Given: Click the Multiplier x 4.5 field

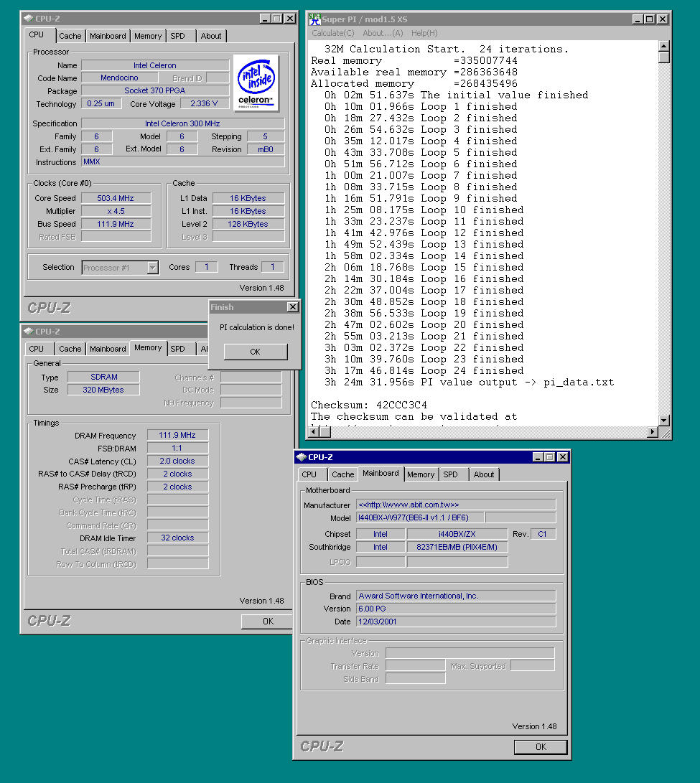Looking at the screenshot, I should tap(116, 211).
